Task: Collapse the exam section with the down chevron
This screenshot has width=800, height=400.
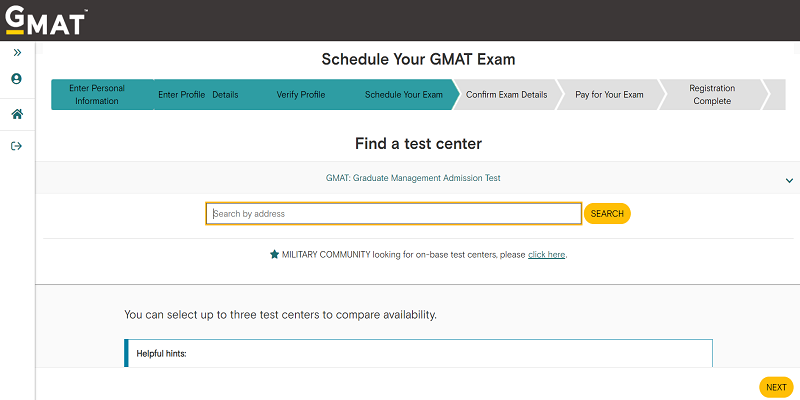Action: (x=789, y=180)
